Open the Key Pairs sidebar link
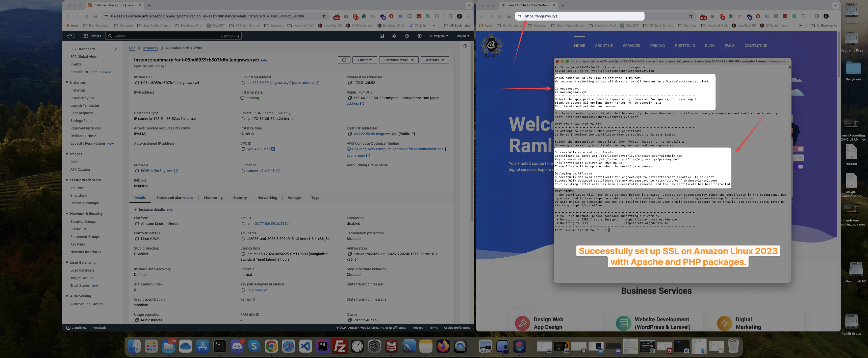Screen dimensions: 868x358 [78, 244]
